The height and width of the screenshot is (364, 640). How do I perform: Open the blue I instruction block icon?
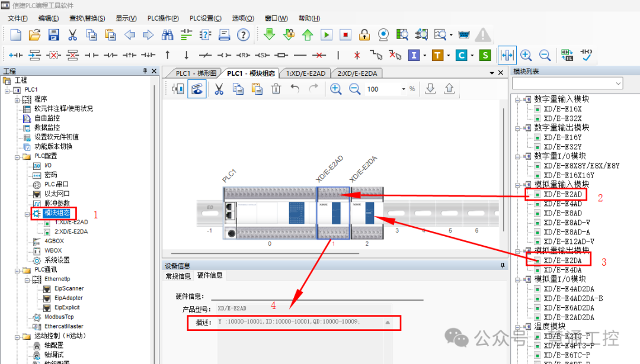click(x=414, y=55)
